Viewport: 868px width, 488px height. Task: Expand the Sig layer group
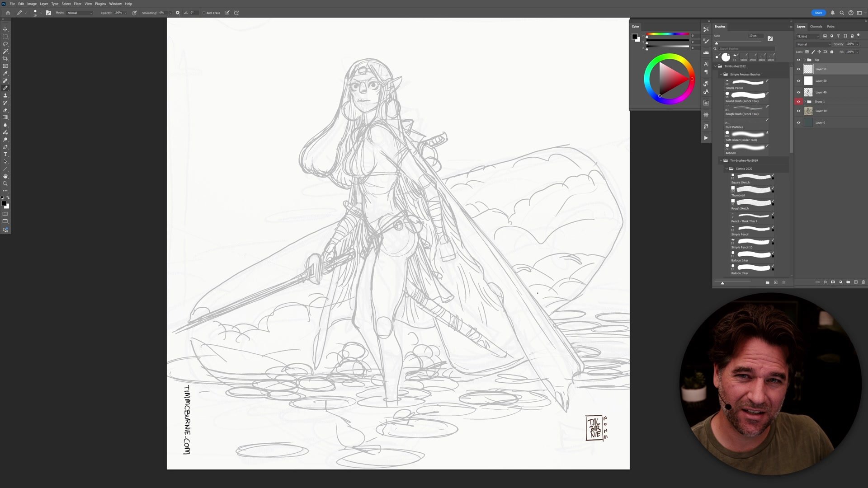pos(804,60)
